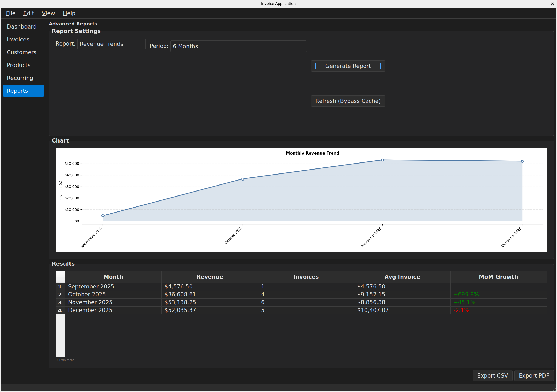Export results as PDF

click(534, 375)
